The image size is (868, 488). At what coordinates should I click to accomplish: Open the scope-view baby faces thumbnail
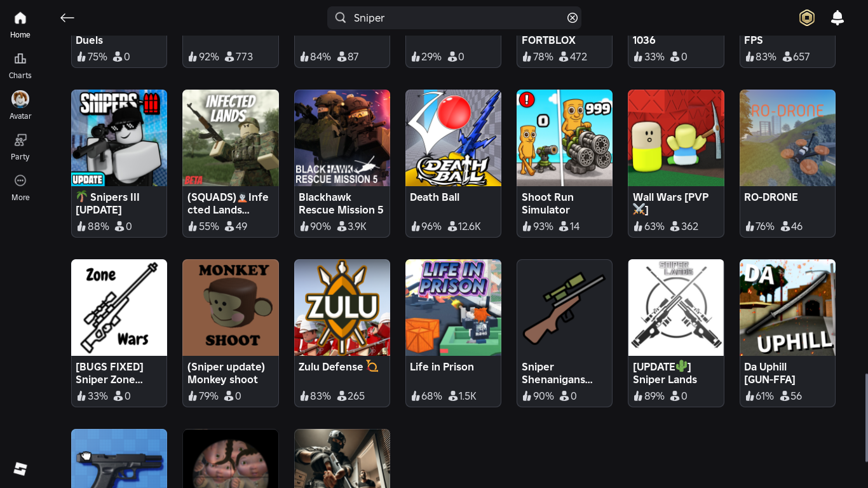coord(231,458)
